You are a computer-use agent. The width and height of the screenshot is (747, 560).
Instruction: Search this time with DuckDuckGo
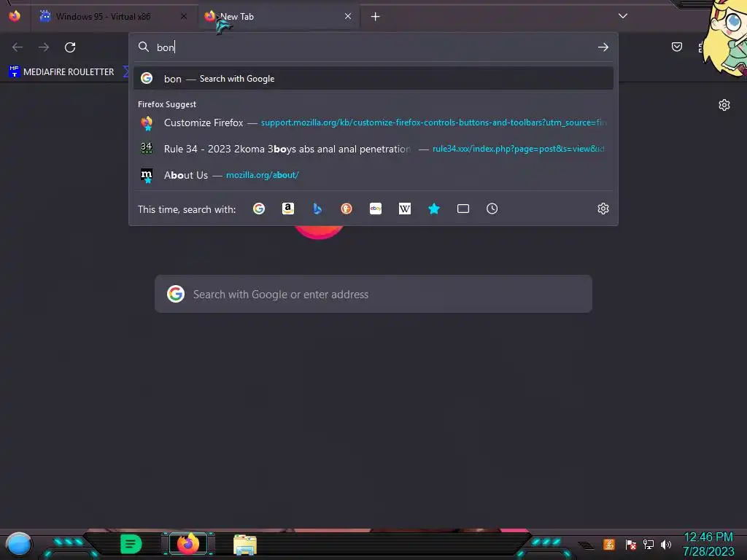347,209
